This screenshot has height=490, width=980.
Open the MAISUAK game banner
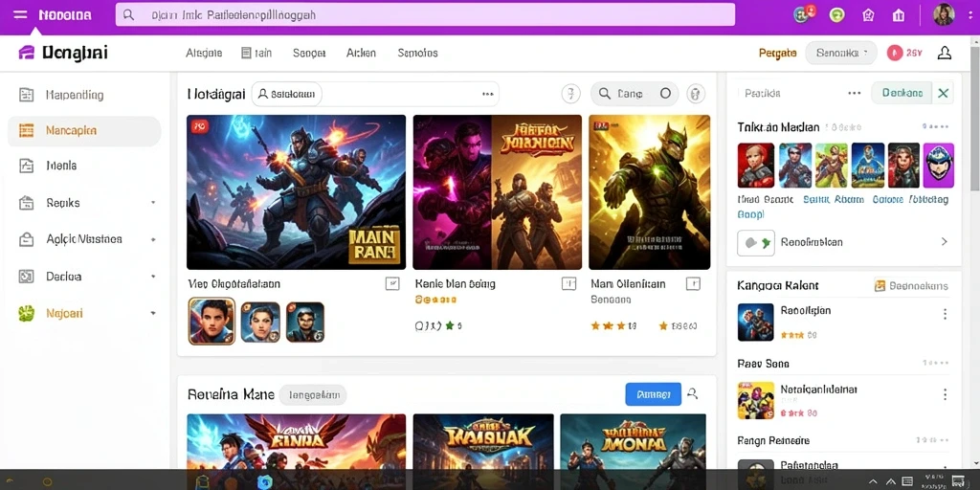pos(483,441)
